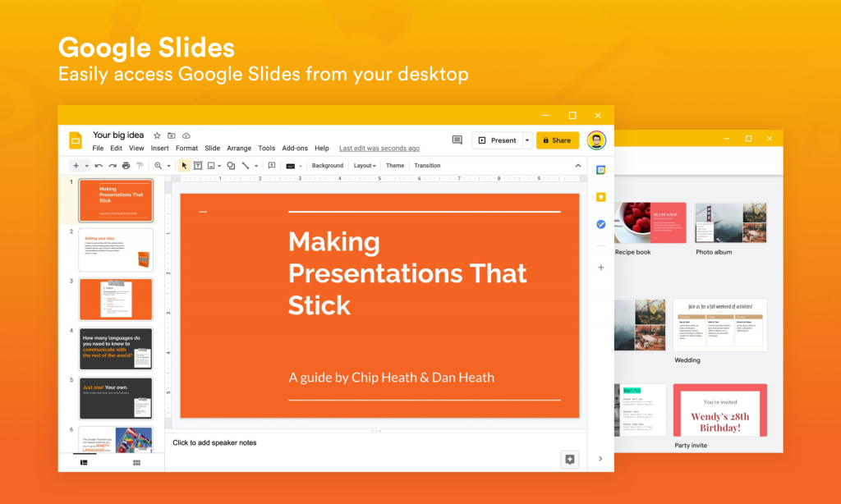
Task: Select the line tool
Action: tap(246, 166)
